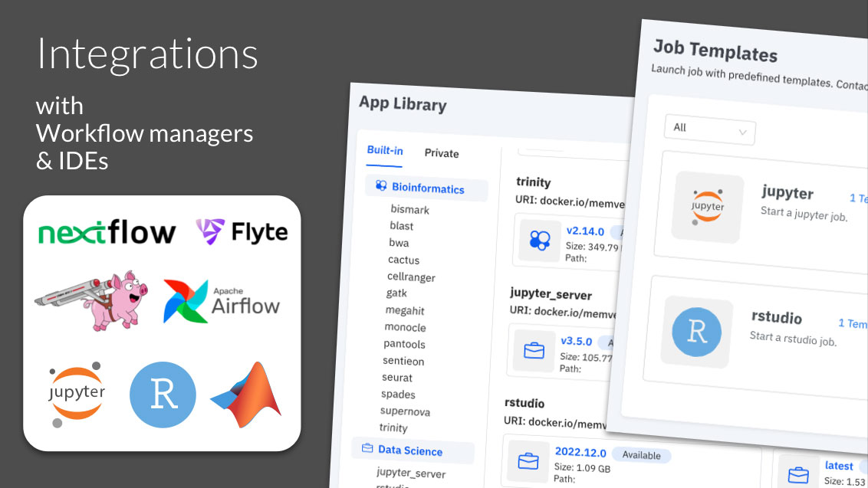The height and width of the screenshot is (488, 868).
Task: Click the flying pig Snakemake-style logo
Action: [x=91, y=300]
